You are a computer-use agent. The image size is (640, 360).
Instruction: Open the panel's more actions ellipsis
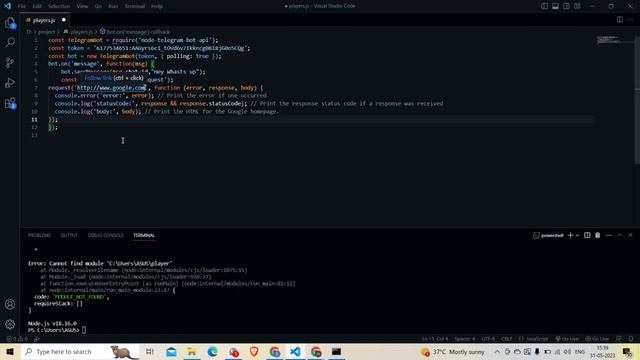click(609, 235)
